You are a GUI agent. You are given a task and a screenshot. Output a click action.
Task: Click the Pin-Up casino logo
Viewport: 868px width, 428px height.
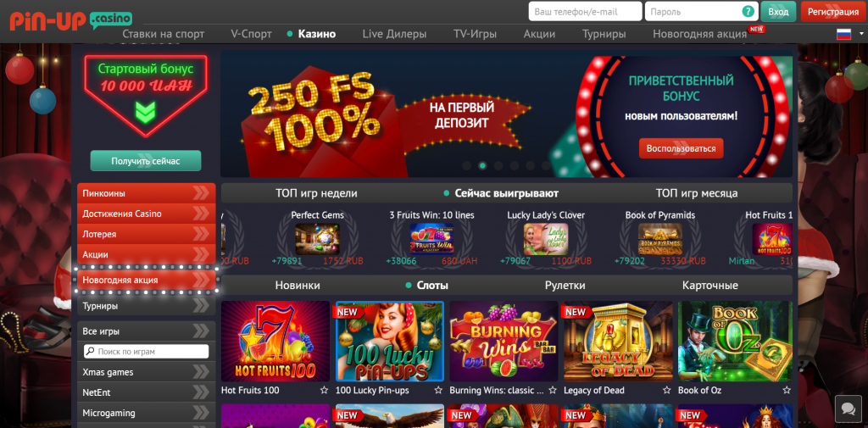click(71, 20)
